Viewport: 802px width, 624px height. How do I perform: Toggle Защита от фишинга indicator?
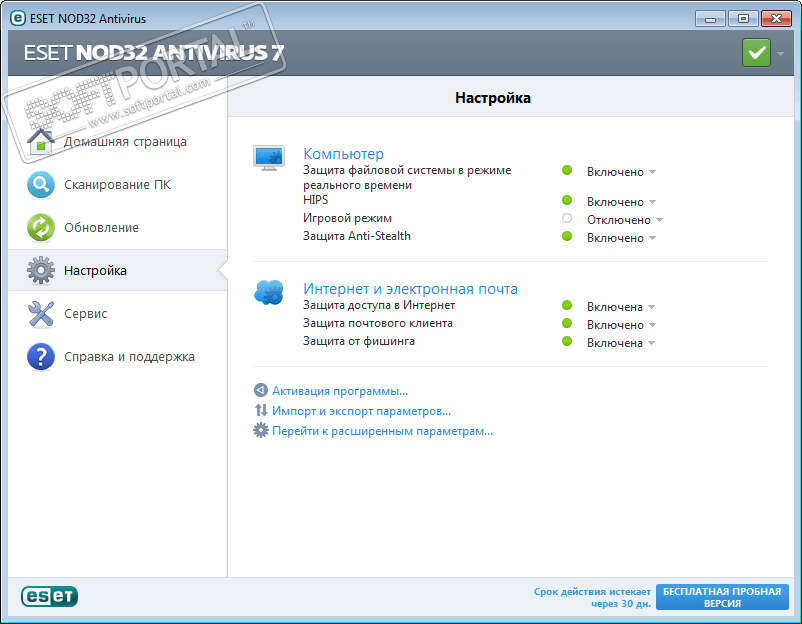(567, 341)
